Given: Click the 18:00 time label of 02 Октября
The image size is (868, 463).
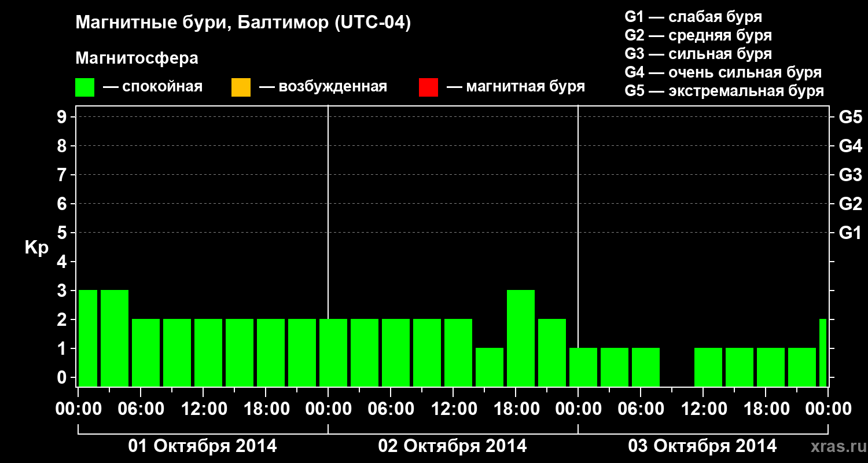Looking at the screenshot, I should [517, 409].
